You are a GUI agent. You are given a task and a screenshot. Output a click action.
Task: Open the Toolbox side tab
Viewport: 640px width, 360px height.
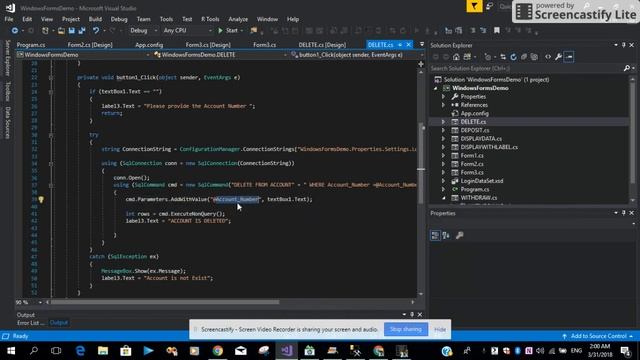[7, 91]
